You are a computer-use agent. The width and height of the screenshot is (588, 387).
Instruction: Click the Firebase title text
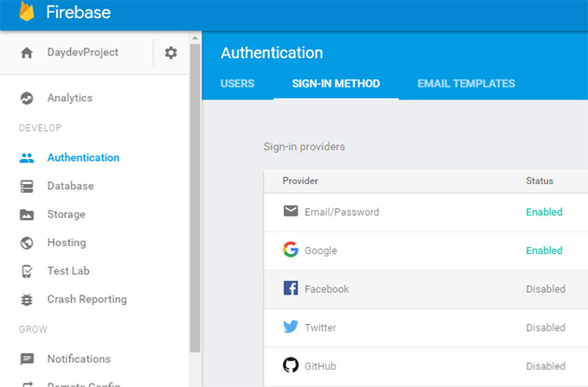coord(79,12)
